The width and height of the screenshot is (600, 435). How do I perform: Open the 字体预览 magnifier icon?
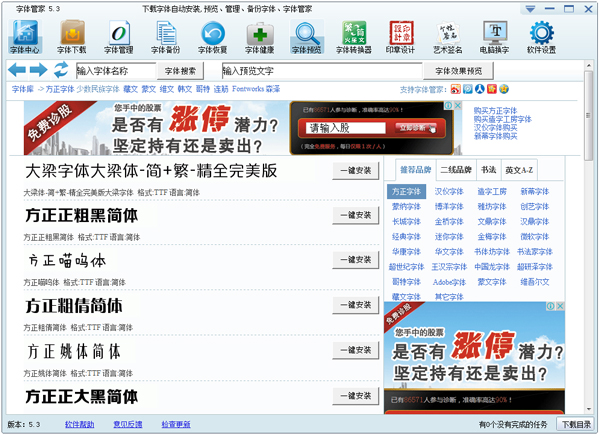[307, 37]
